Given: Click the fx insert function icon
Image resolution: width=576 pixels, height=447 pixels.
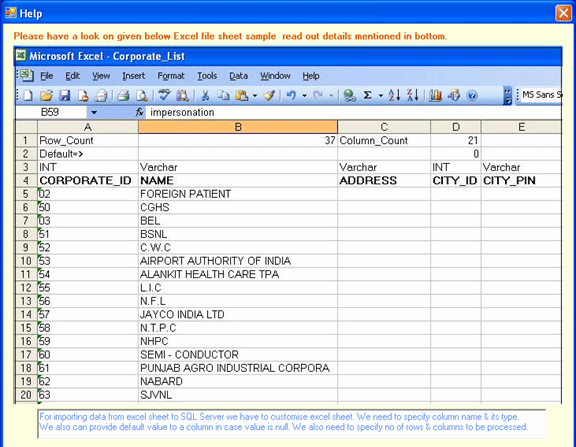Looking at the screenshot, I should click(139, 112).
